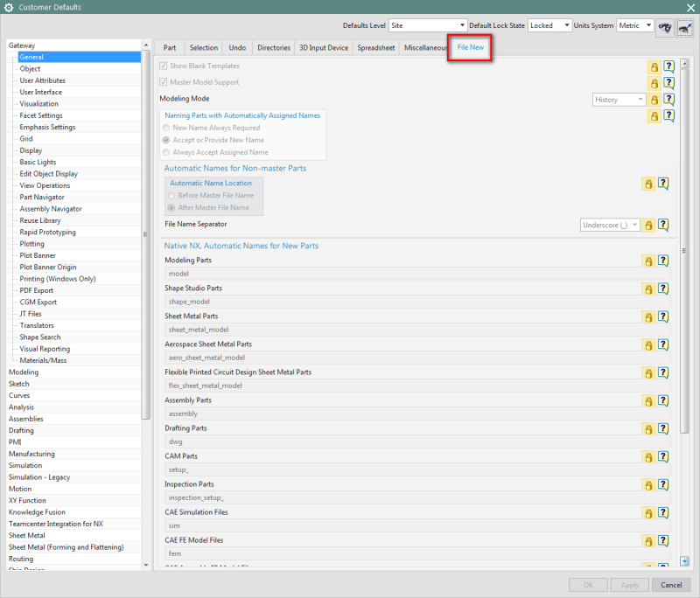Click the CAM Parts name field
The image size is (700, 598).
pyautogui.click(x=417, y=470)
